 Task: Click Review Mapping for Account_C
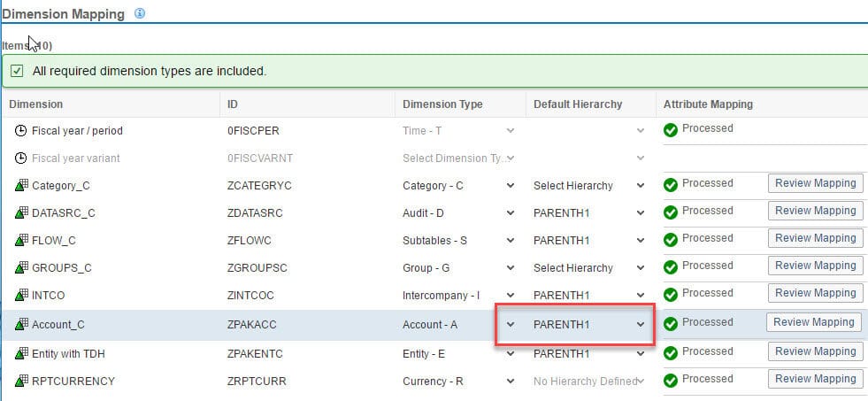(x=814, y=322)
